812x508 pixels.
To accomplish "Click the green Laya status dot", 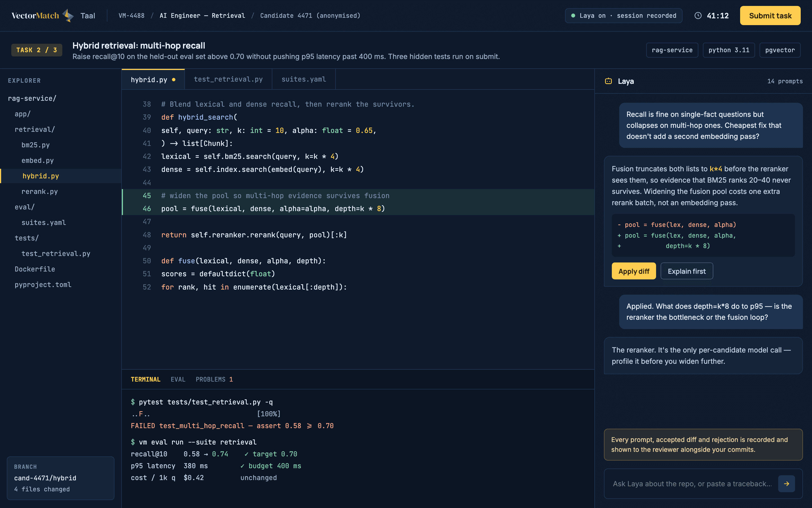I will coord(573,16).
